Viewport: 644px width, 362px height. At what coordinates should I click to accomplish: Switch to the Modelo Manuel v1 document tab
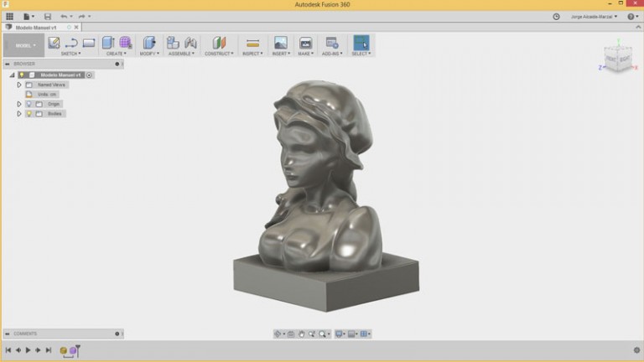(x=37, y=28)
